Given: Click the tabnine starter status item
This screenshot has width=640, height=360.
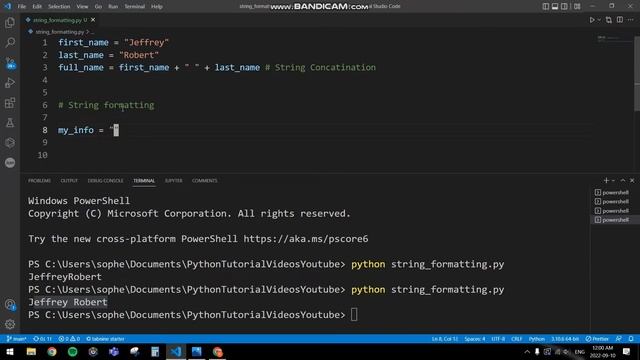Looking at the screenshot, I should click(x=105, y=339).
